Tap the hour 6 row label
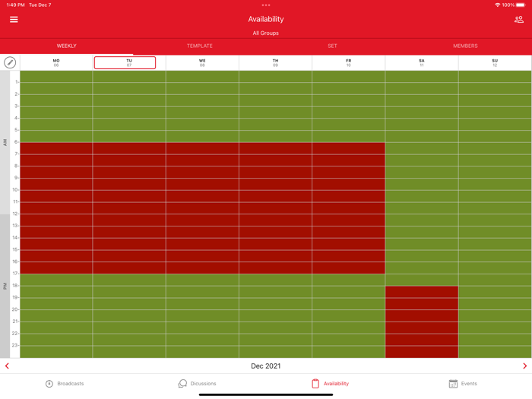Screen dimensions: 532x399 coord(16,142)
